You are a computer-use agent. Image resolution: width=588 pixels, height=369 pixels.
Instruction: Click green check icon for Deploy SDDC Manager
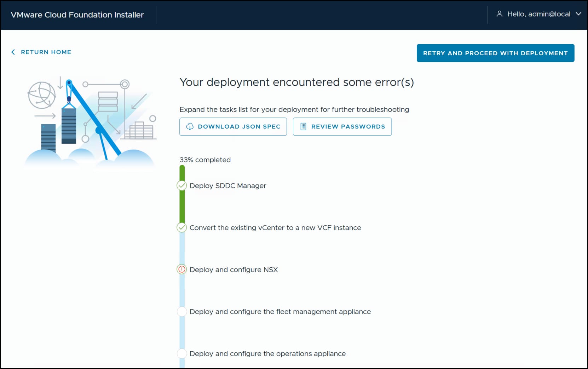pos(182,186)
